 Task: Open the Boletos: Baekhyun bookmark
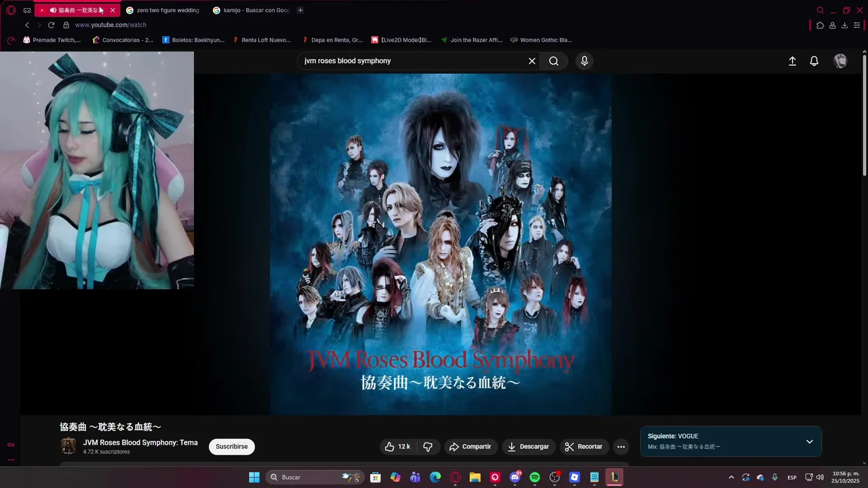click(193, 40)
